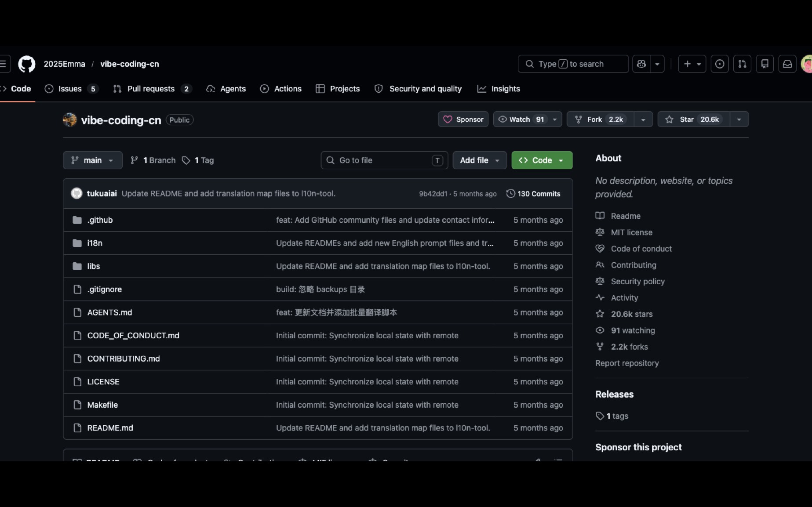
Task: View the 130 Commits history
Action: click(533, 194)
